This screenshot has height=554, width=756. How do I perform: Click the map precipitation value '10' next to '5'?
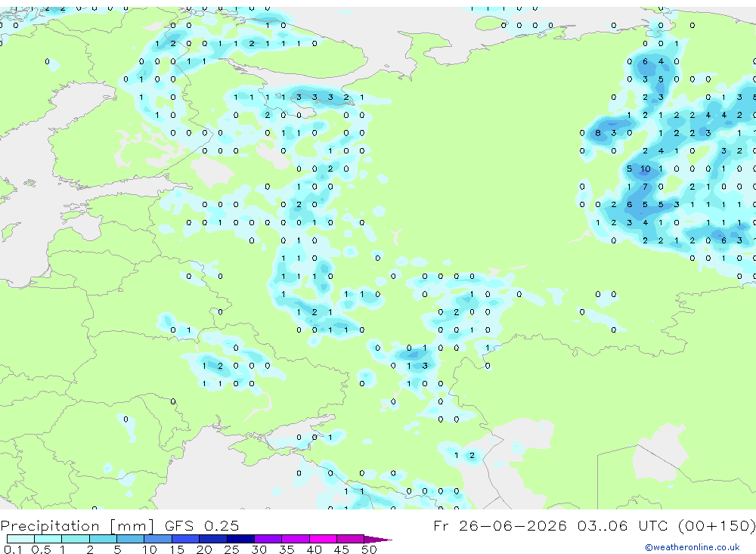(645, 169)
